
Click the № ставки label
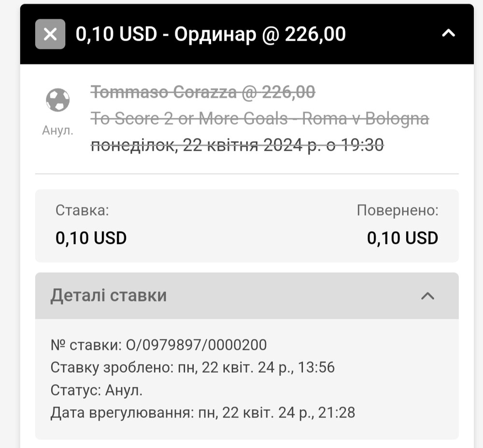(86, 345)
